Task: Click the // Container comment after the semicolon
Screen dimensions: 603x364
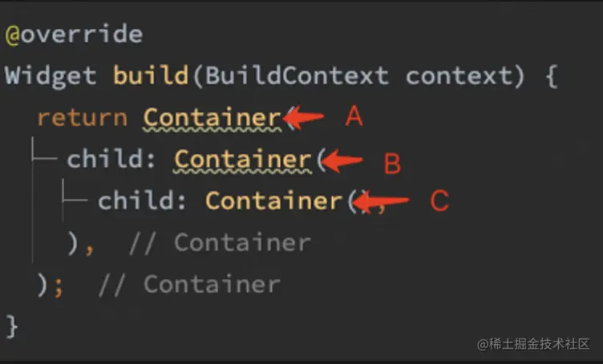Action: click(188, 284)
